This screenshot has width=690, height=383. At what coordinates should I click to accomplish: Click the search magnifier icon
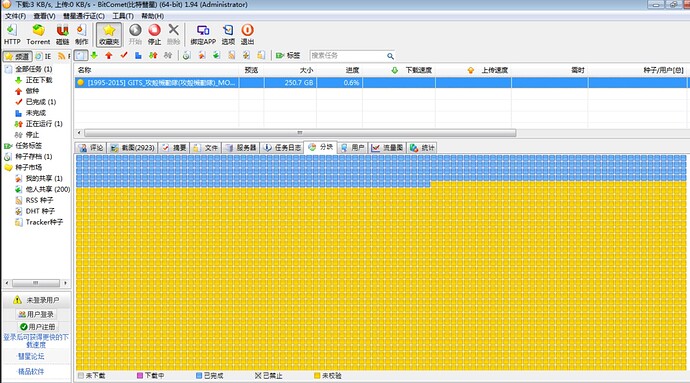[390, 56]
